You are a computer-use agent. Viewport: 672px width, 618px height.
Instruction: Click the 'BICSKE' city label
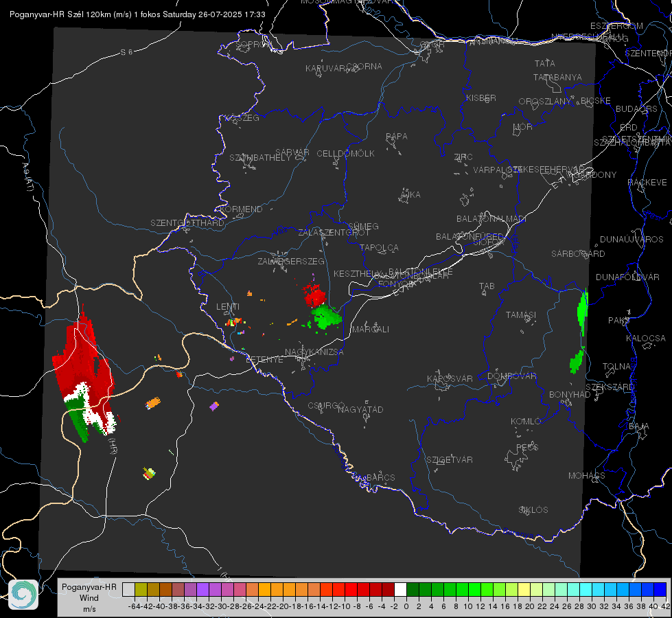[595, 101]
